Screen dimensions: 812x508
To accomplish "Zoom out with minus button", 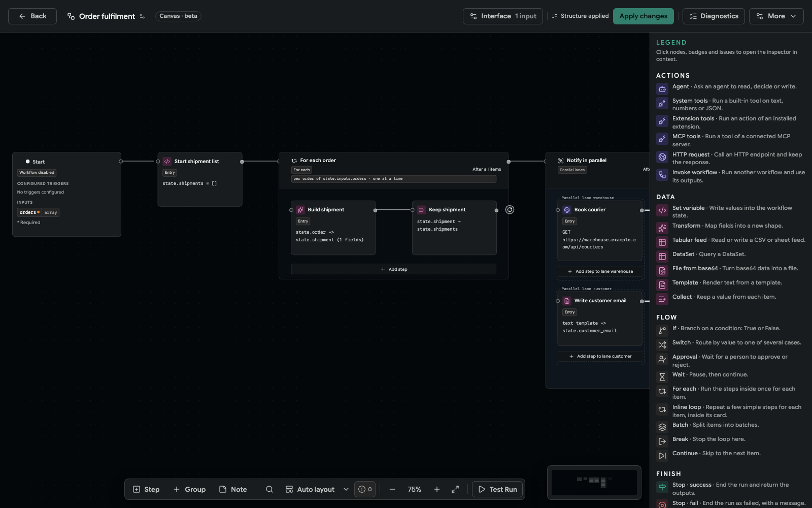I will click(x=392, y=489).
